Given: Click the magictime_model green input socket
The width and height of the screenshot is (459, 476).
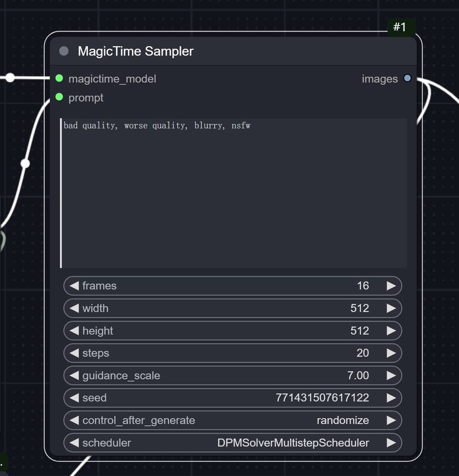Looking at the screenshot, I should pyautogui.click(x=59, y=79).
